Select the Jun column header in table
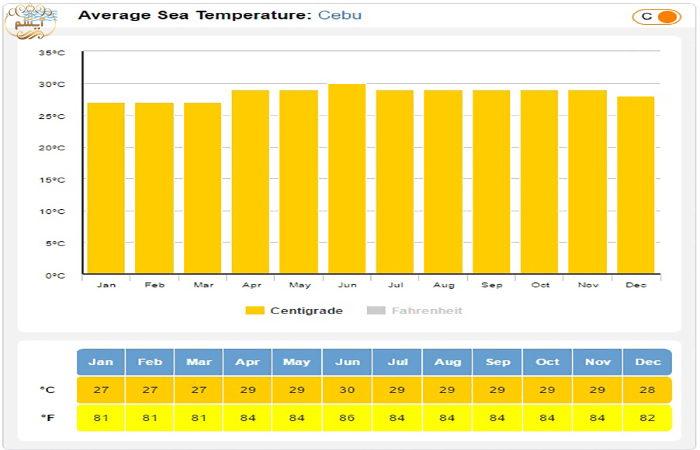 pos(348,362)
